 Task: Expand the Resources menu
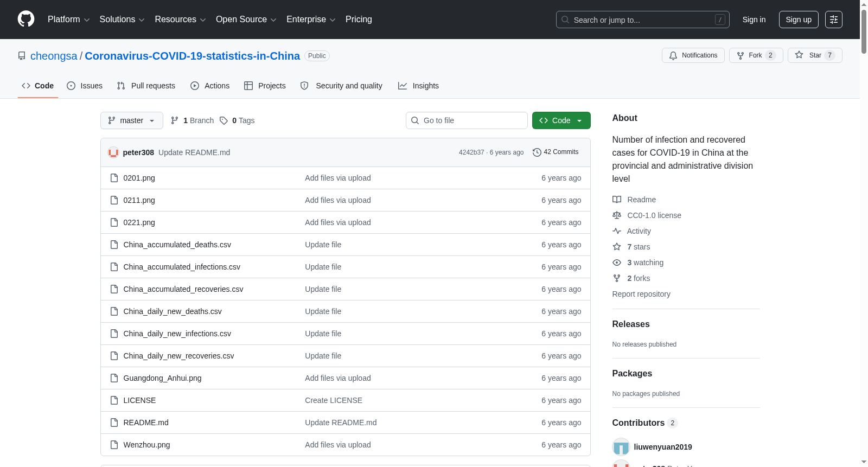tap(180, 20)
